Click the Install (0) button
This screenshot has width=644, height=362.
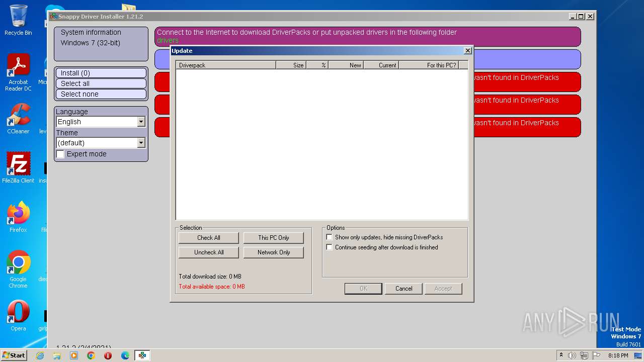101,73
